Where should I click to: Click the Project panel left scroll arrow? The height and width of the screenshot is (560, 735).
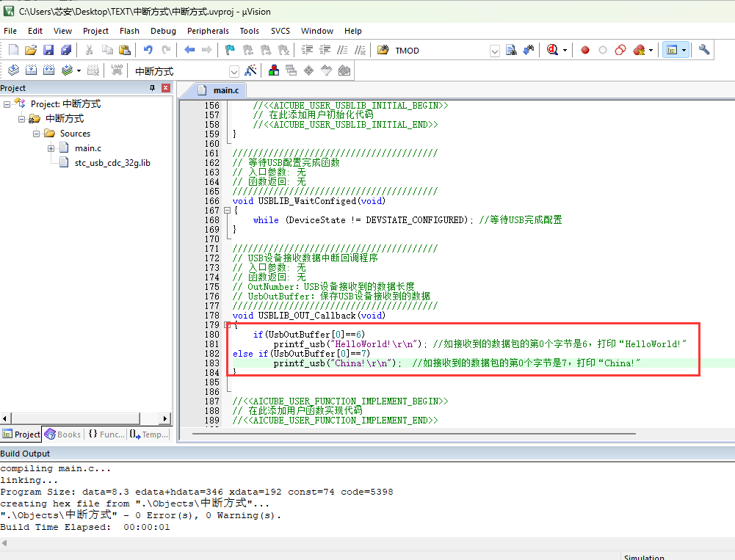[4, 418]
